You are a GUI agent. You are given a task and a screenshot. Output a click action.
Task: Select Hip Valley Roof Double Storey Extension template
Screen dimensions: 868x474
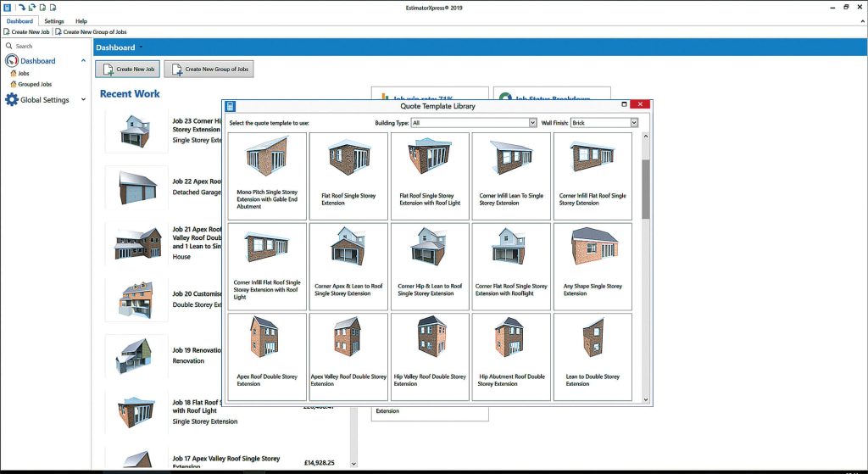click(430, 357)
